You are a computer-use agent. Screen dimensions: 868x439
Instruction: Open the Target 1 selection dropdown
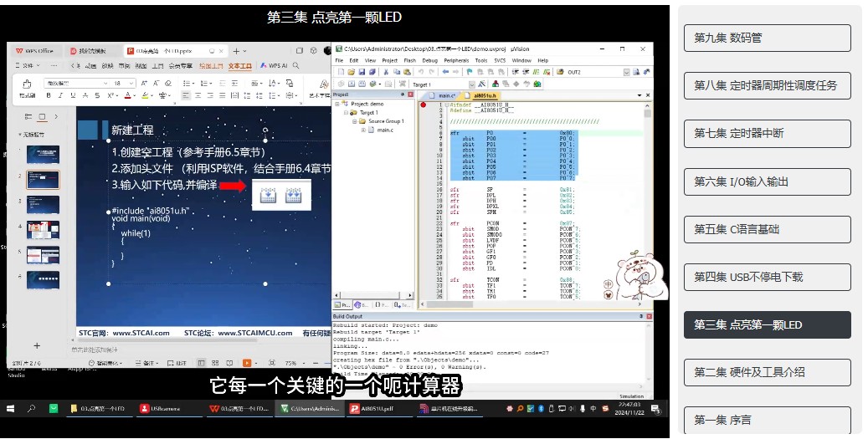click(472, 84)
